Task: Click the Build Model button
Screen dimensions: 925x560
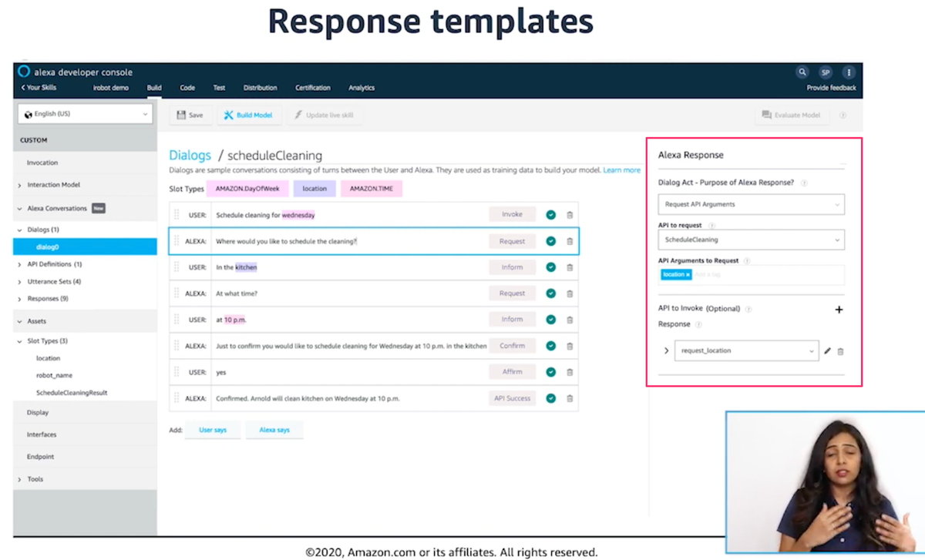Action: pos(248,115)
